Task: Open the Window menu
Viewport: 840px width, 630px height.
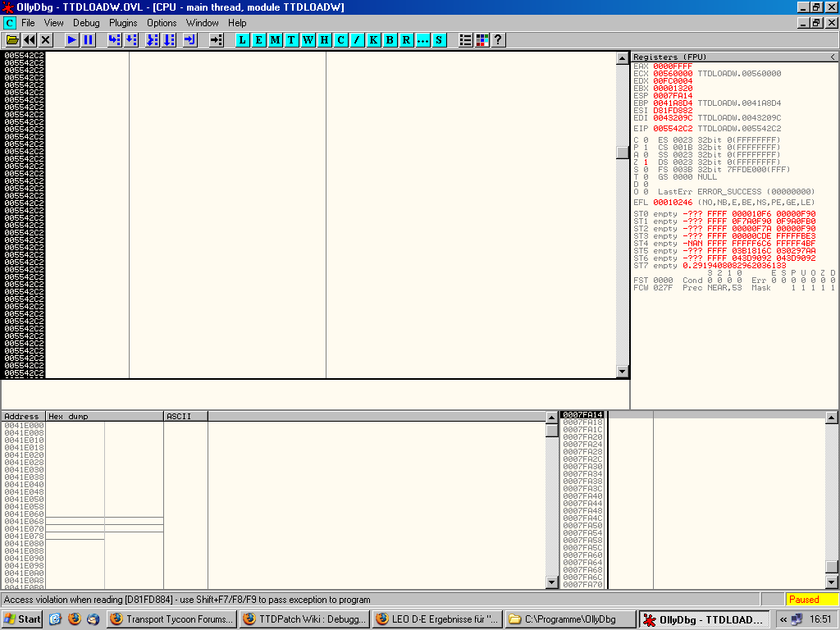Action: coord(203,23)
